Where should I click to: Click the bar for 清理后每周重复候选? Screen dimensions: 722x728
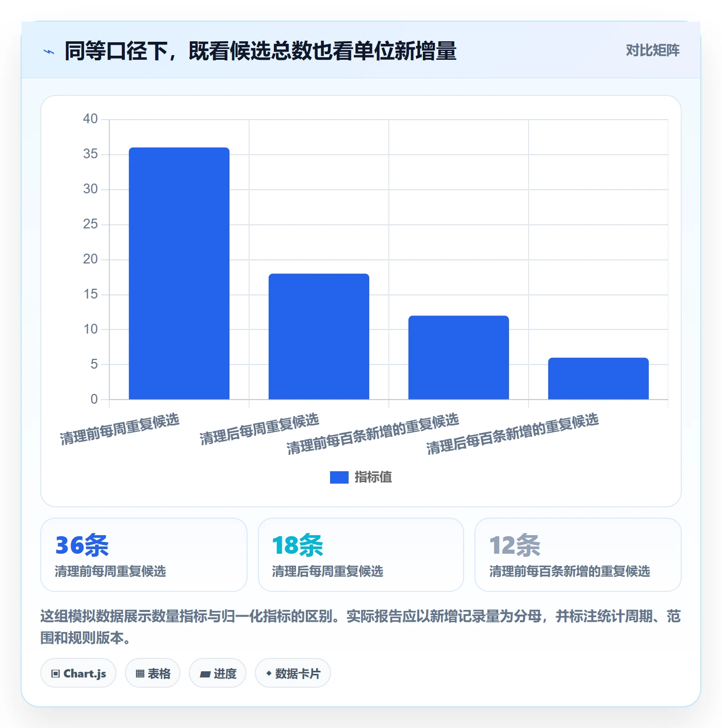click(x=319, y=337)
